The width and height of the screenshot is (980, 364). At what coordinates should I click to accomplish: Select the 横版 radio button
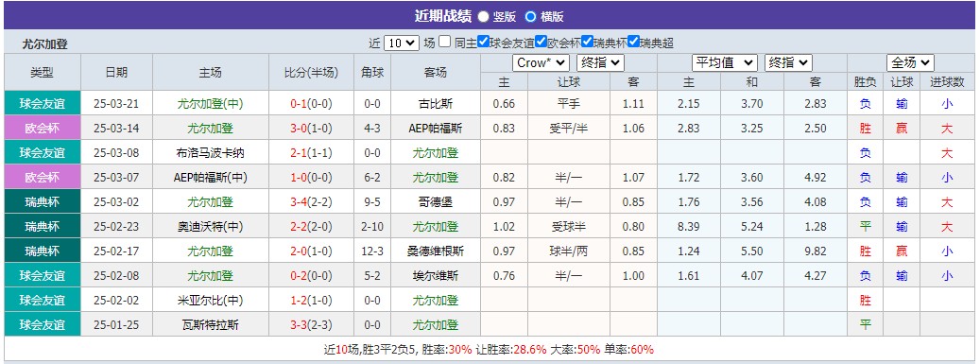click(x=530, y=17)
